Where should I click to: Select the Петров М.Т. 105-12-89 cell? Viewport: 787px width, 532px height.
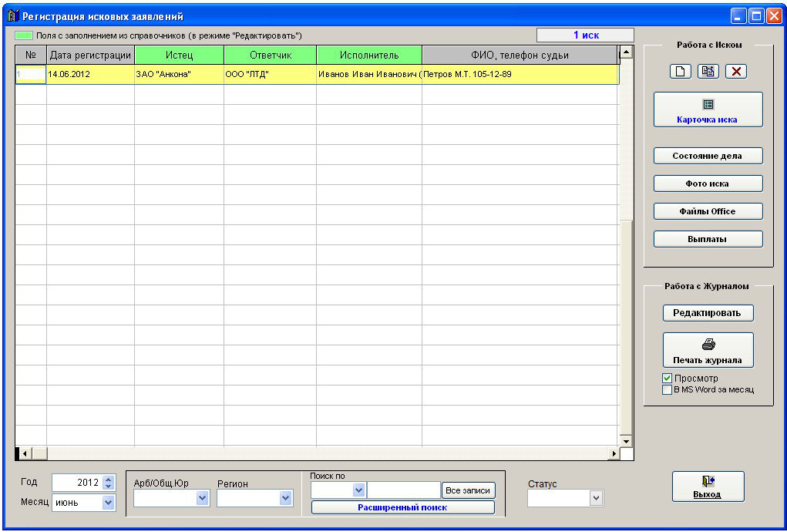520,74
